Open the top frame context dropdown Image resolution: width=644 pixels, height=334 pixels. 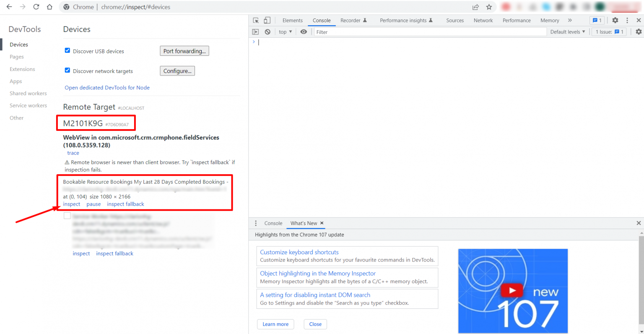point(285,31)
